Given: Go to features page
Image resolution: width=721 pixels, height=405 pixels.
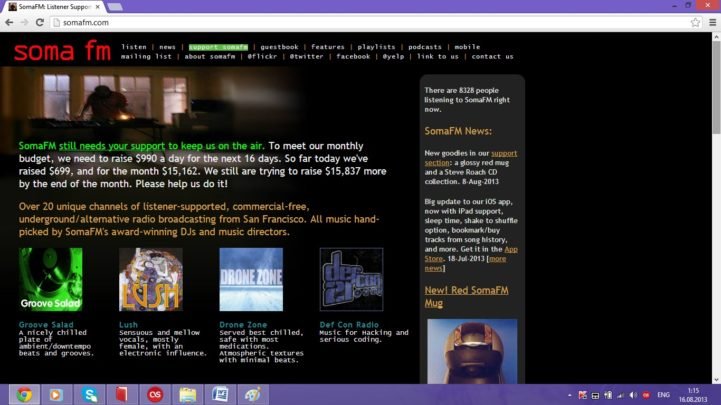Looking at the screenshot, I should 327,47.
